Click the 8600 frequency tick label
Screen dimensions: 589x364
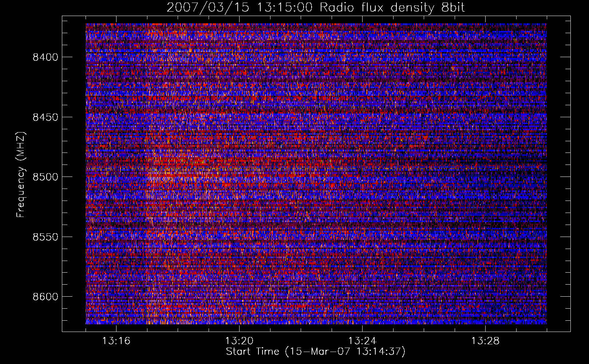[x=46, y=297]
